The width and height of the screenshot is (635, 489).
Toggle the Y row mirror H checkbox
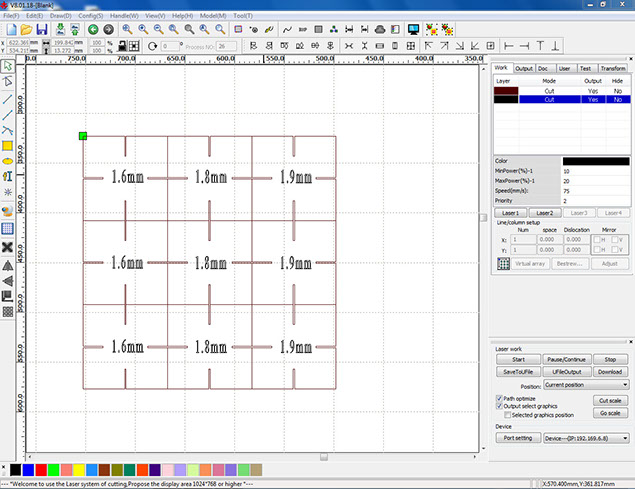tap(597, 250)
